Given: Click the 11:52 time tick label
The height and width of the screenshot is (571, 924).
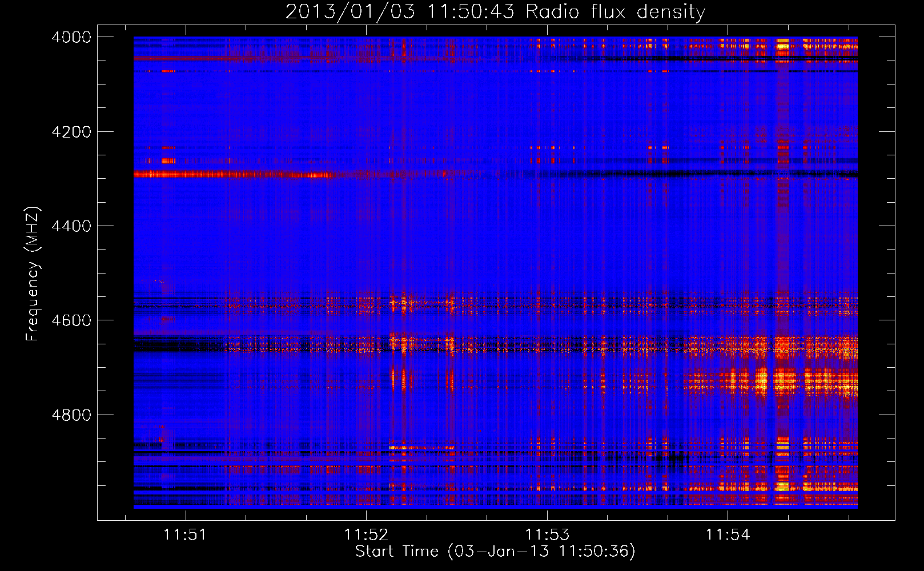Looking at the screenshot, I should coord(366,534).
